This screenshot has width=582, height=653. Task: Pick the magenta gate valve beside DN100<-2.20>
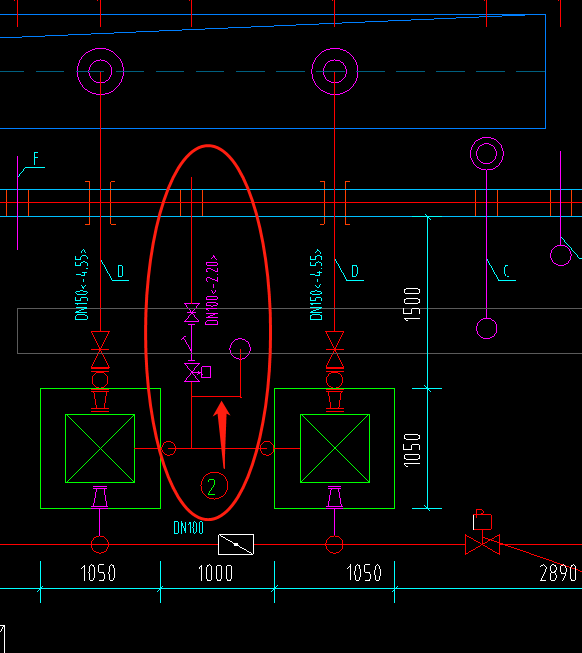point(192,312)
